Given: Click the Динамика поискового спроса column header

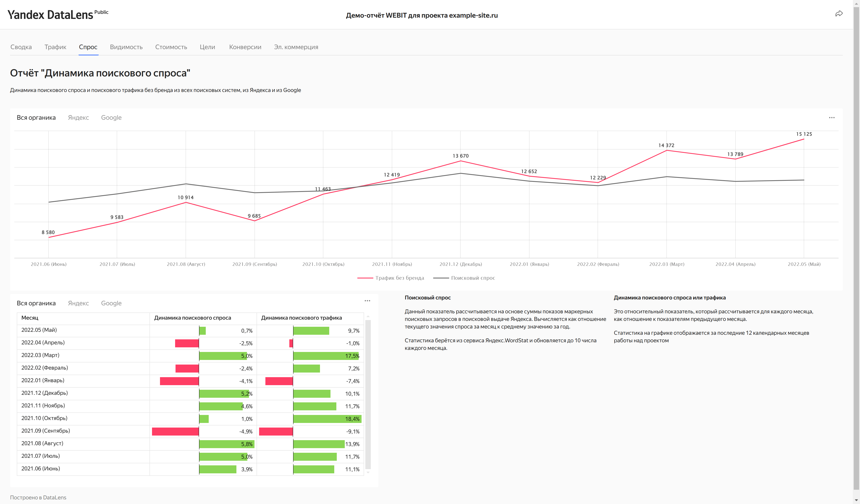Looking at the screenshot, I should click(x=193, y=318).
